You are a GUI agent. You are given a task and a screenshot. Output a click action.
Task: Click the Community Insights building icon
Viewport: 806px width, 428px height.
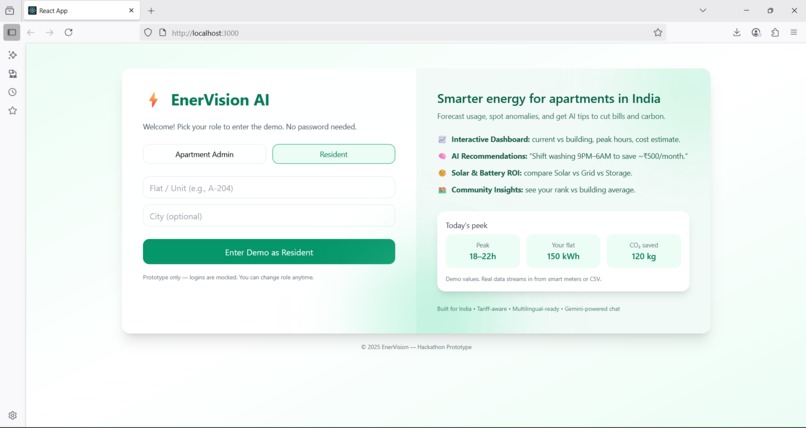pyautogui.click(x=442, y=190)
